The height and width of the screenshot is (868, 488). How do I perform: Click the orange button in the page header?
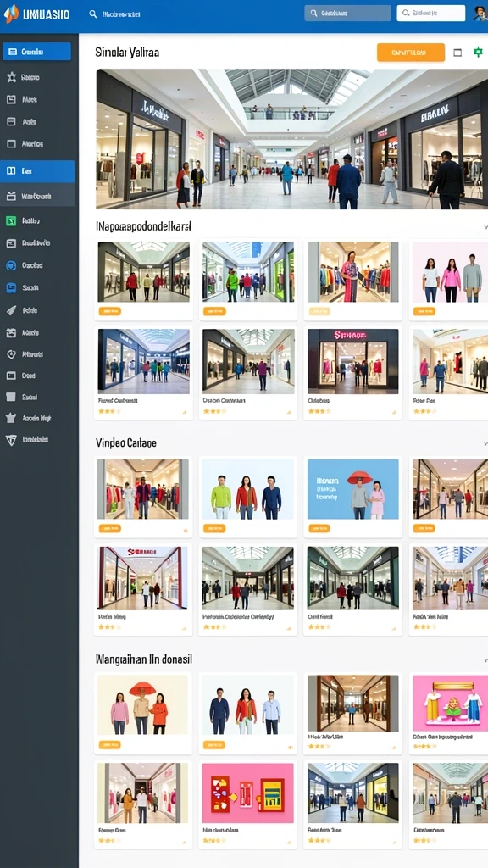point(411,53)
